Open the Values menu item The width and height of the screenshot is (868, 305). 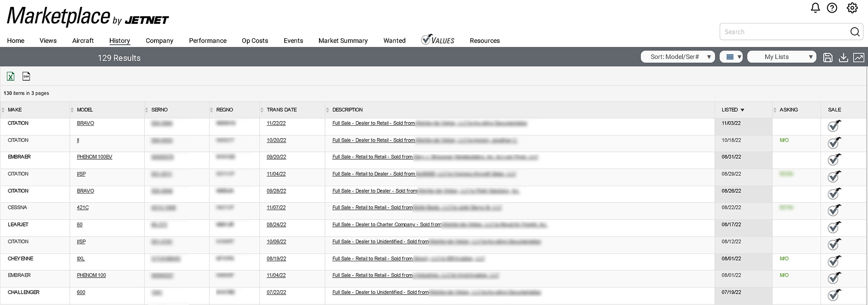click(437, 39)
